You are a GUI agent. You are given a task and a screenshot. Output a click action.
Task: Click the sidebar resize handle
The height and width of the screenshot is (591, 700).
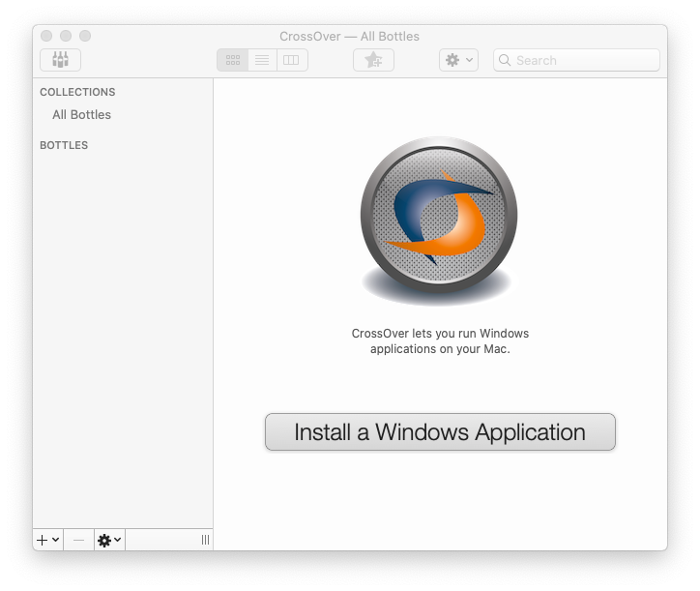tap(205, 540)
